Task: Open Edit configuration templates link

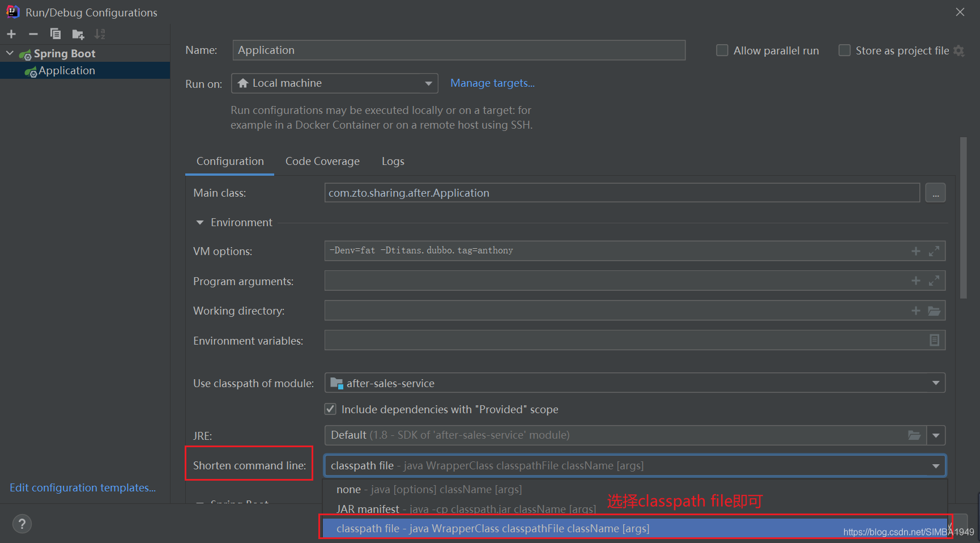Action: tap(83, 487)
